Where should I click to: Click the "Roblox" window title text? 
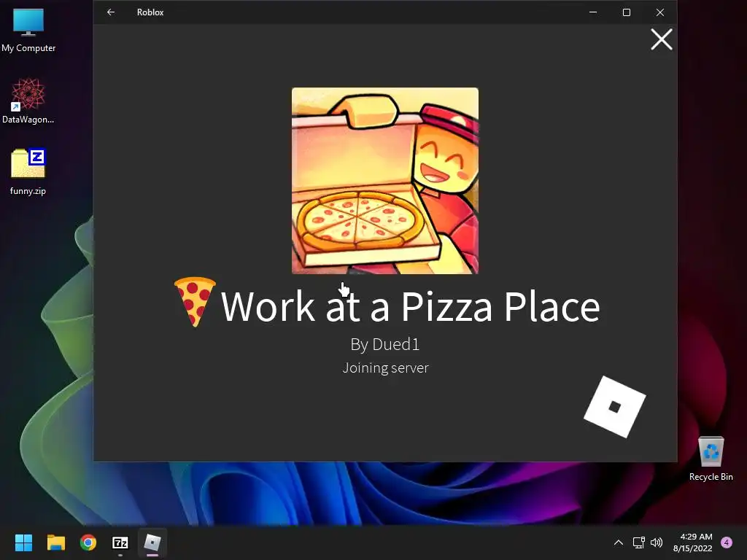[150, 12]
